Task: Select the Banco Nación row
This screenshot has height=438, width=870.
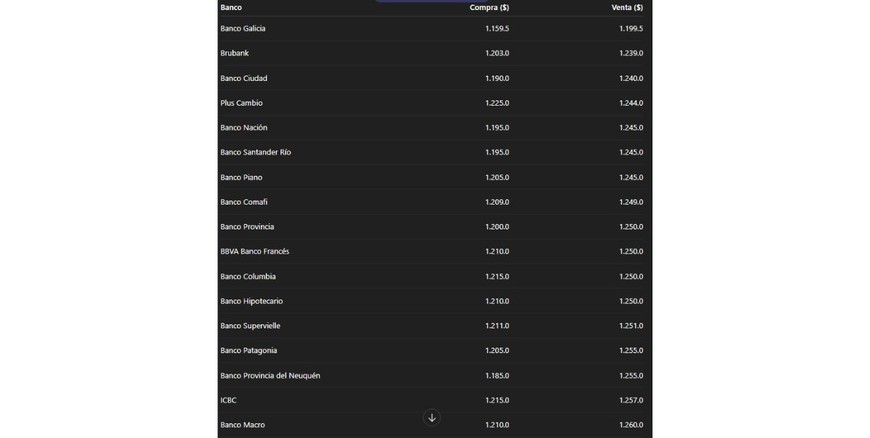Action: click(244, 128)
